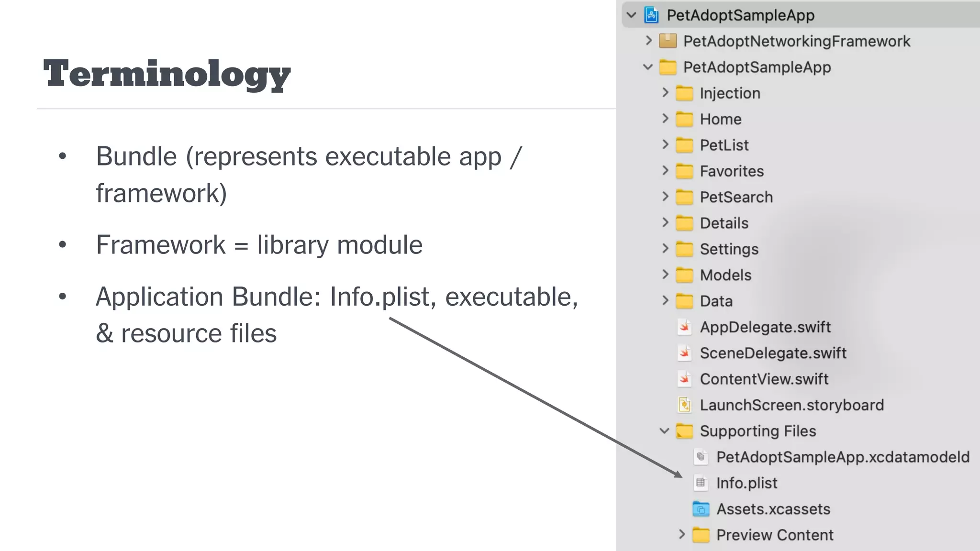The height and width of the screenshot is (551, 980).
Task: Click the PetAdoptSampleApp Xcode project icon
Action: [651, 15]
